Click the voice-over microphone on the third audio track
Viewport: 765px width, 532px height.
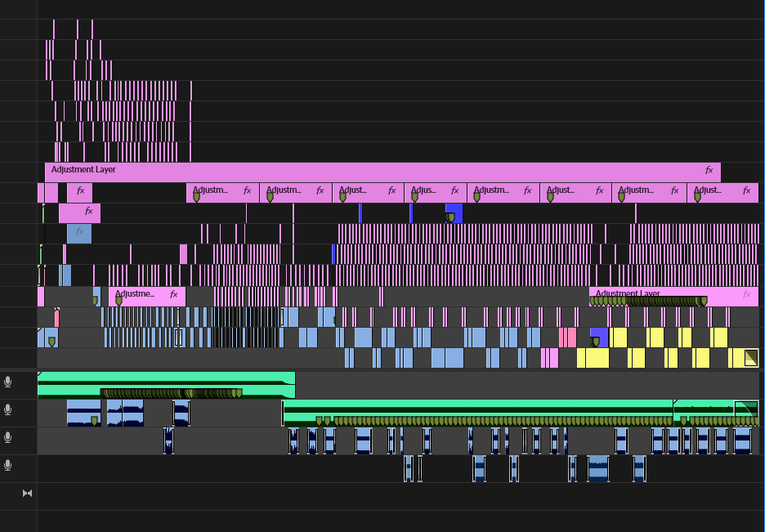click(x=8, y=437)
